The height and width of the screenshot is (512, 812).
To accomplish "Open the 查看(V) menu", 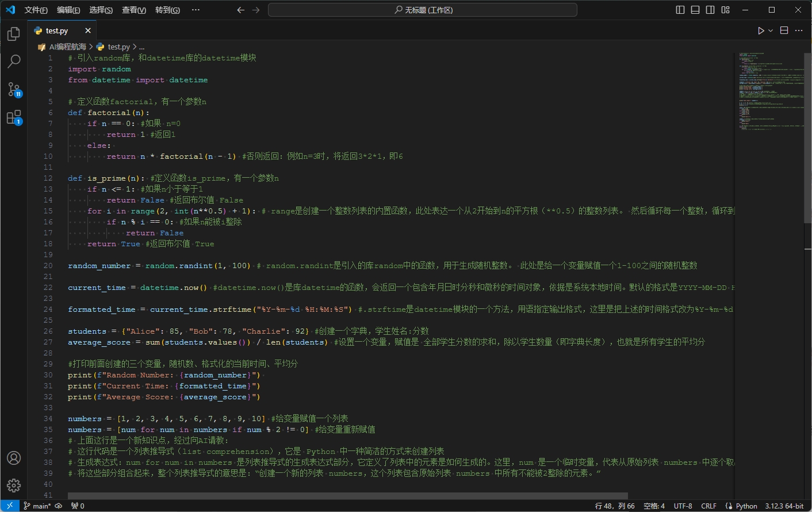I will point(134,10).
